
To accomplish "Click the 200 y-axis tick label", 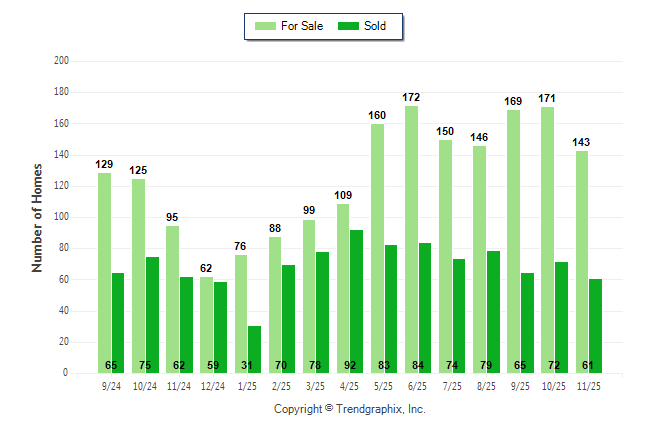I will click(61, 61).
